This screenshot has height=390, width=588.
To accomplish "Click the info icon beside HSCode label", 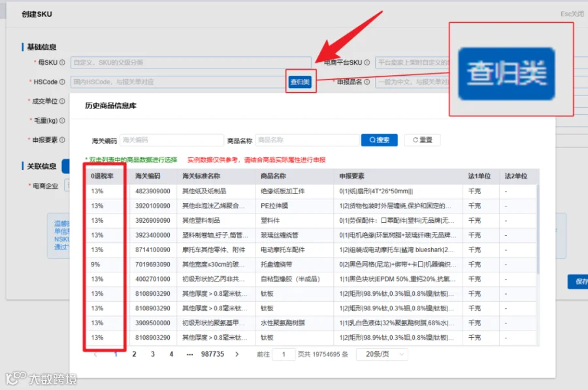I will 62,82.
